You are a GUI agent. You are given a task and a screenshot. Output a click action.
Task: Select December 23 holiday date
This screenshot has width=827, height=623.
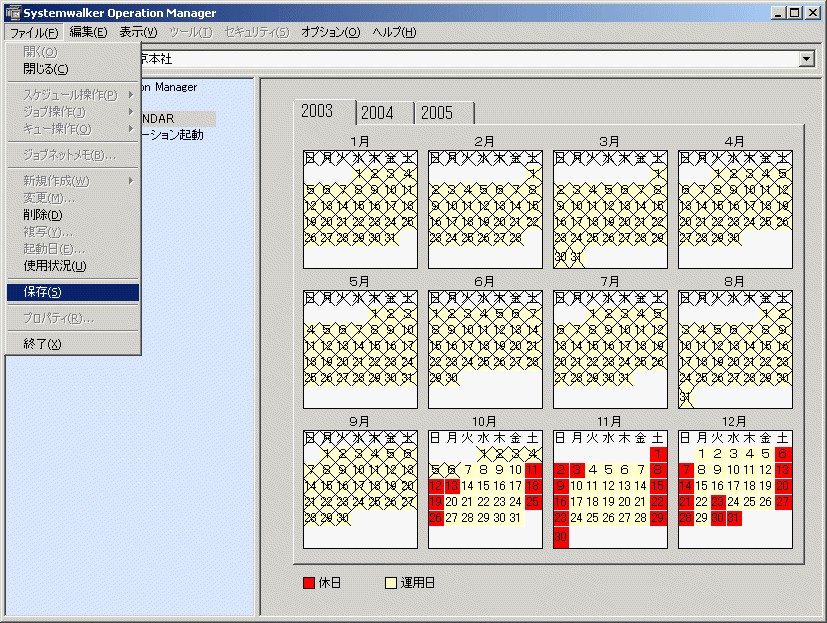pyautogui.click(x=718, y=502)
